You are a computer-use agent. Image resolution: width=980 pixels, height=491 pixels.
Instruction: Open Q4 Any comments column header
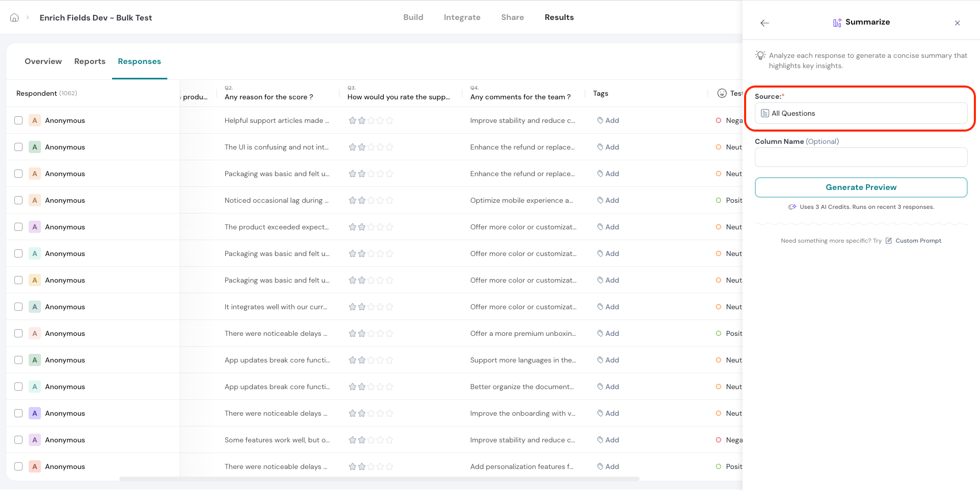pyautogui.click(x=520, y=97)
